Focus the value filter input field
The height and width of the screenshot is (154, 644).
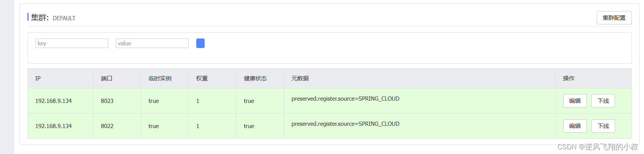(152, 43)
